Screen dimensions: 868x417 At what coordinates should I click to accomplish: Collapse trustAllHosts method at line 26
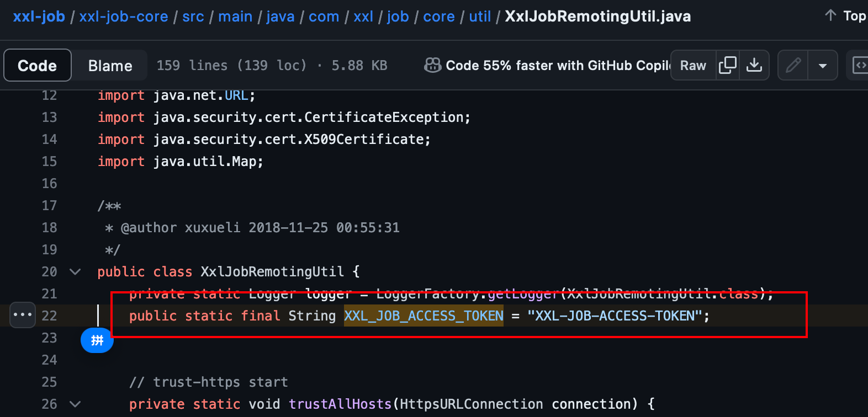tap(75, 404)
